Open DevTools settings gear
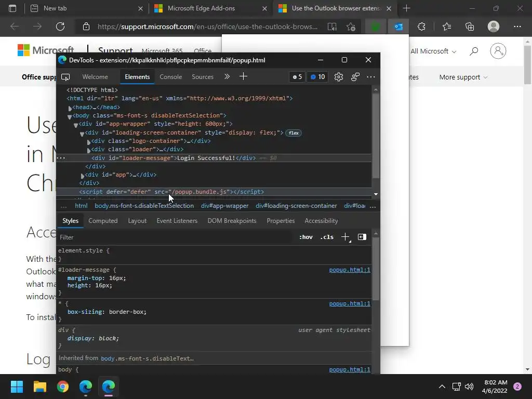 coord(339,77)
